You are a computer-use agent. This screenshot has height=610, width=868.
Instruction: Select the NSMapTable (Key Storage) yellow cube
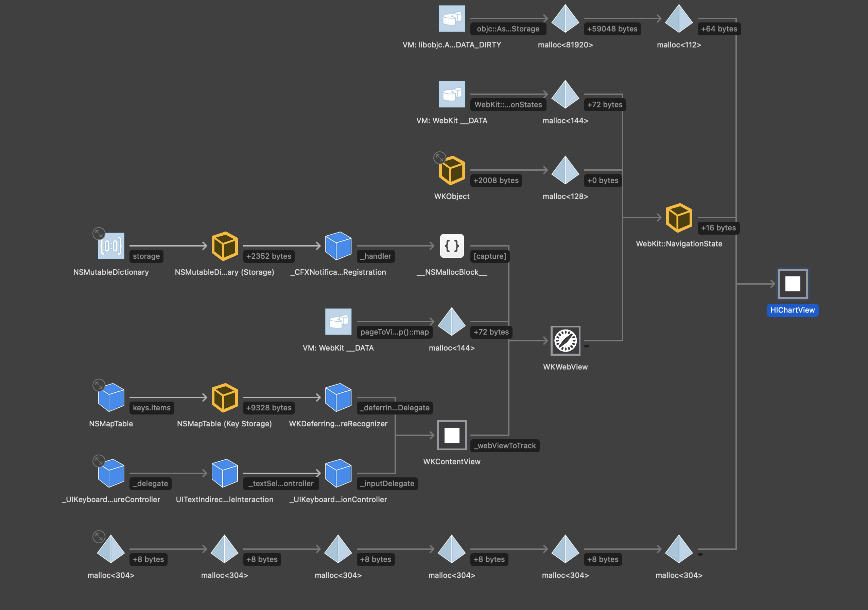click(x=225, y=397)
